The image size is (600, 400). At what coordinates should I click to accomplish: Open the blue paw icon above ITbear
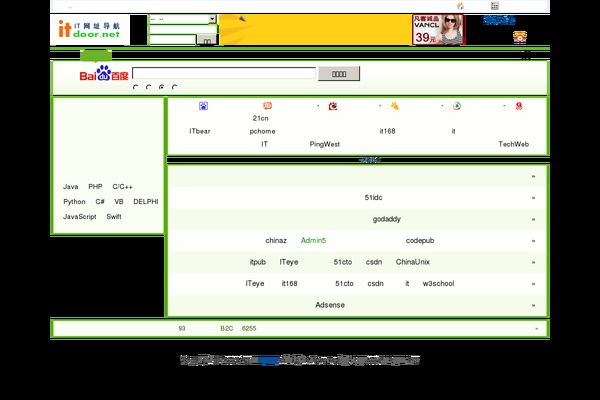(203, 106)
